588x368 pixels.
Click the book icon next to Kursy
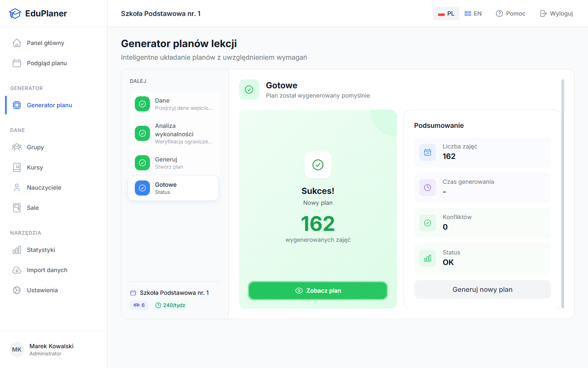click(x=17, y=167)
